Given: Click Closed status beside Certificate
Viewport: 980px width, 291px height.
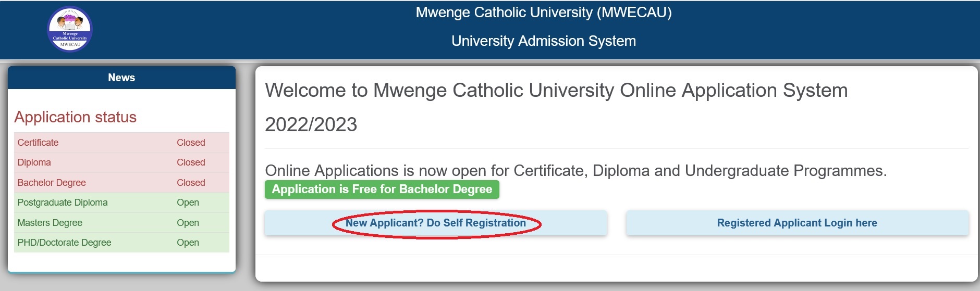Looking at the screenshot, I should coord(191,143).
